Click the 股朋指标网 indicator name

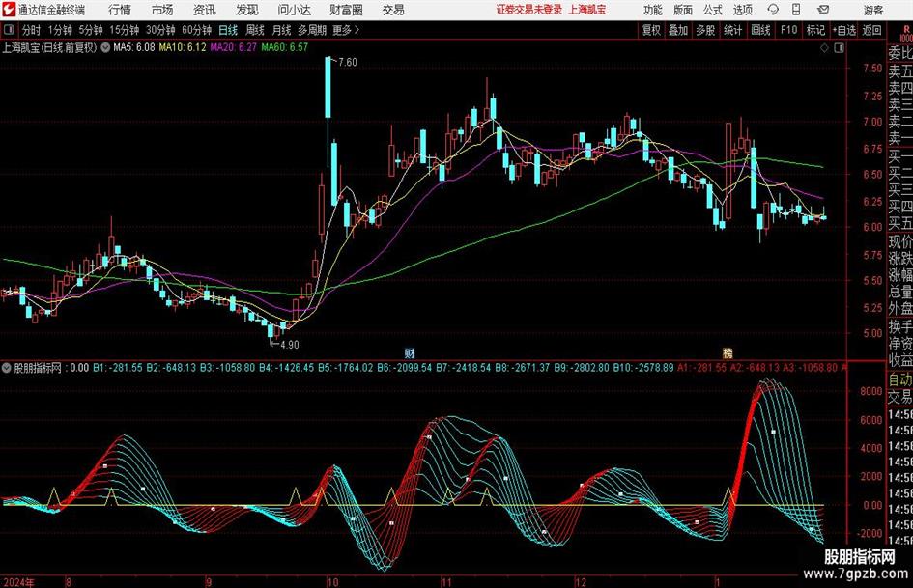pos(38,368)
